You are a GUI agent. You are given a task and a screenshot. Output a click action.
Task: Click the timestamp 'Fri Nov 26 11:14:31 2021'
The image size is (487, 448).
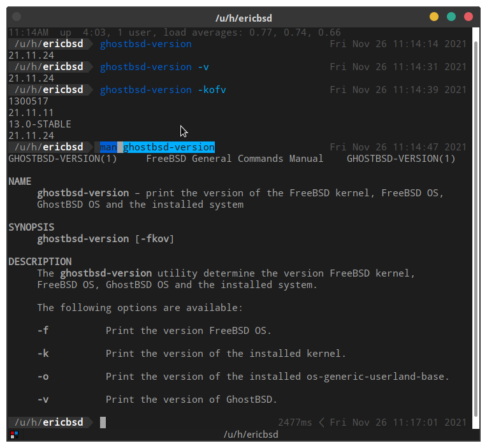coord(398,67)
